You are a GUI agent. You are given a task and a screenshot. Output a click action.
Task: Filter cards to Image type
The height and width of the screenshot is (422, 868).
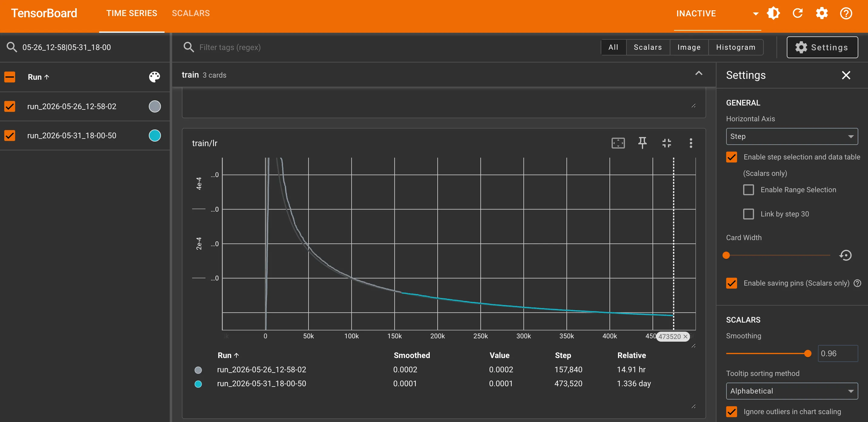tap(689, 47)
